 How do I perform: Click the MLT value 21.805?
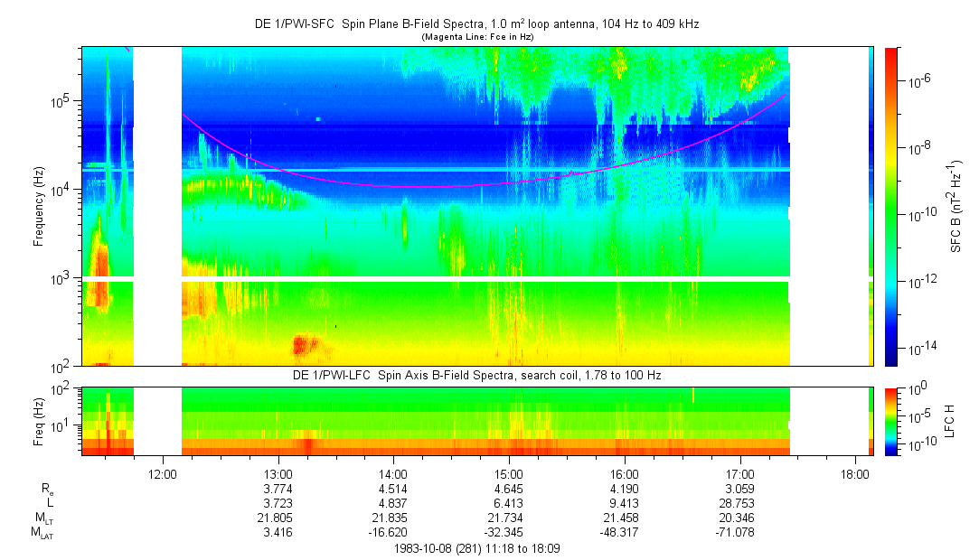tap(276, 518)
